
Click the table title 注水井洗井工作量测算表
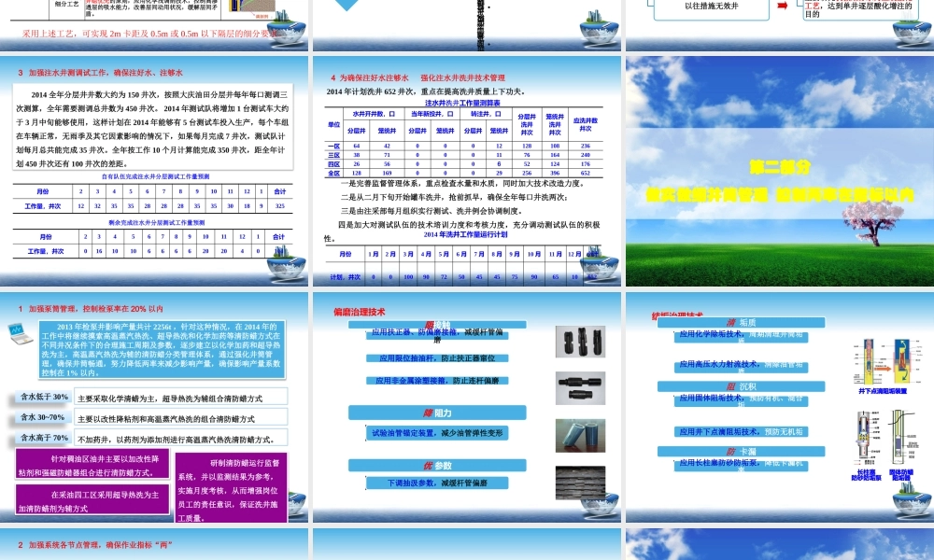point(462,103)
